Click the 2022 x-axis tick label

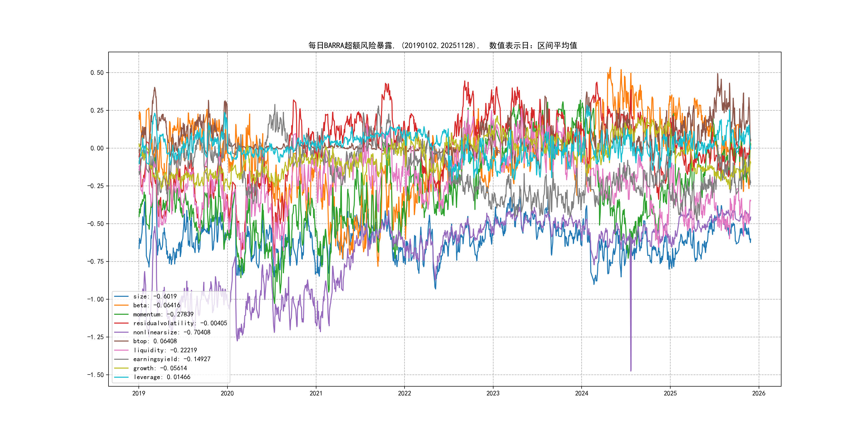tap(404, 393)
